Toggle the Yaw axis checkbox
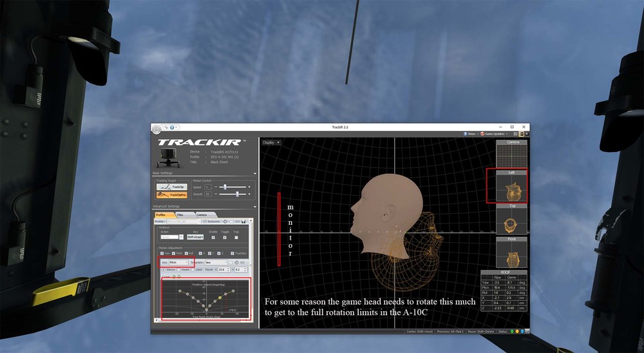 162,253
